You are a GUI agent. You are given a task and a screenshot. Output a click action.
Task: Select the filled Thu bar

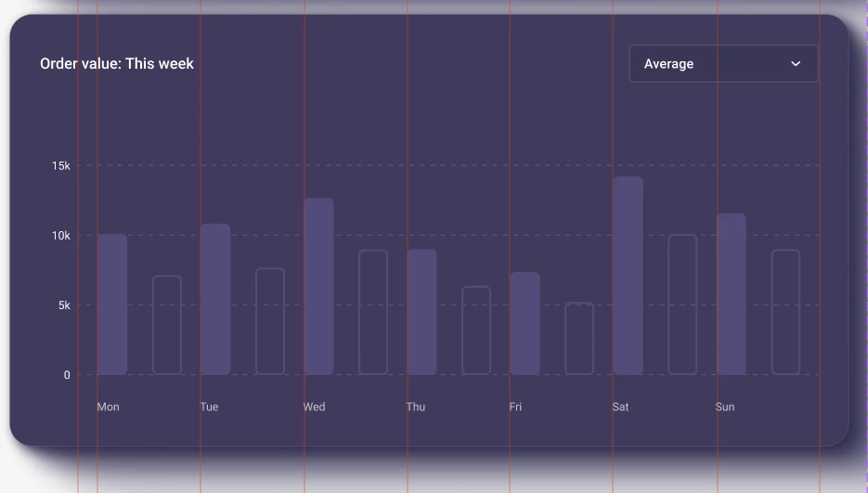pos(422,312)
